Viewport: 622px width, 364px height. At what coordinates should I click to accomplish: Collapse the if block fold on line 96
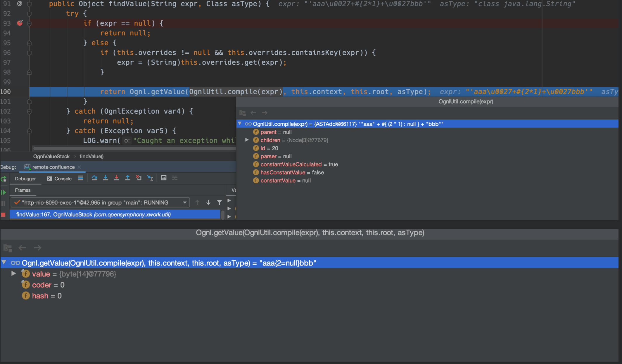point(29,53)
